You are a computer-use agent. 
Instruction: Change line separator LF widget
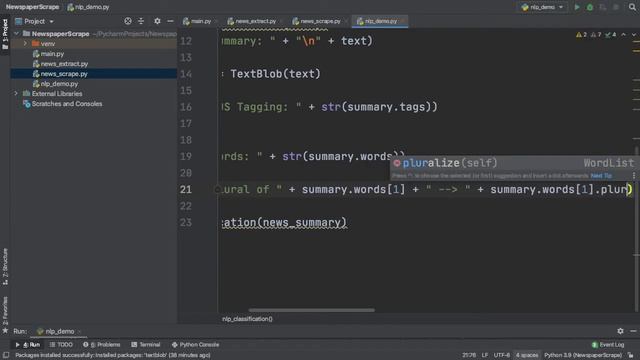(484, 355)
